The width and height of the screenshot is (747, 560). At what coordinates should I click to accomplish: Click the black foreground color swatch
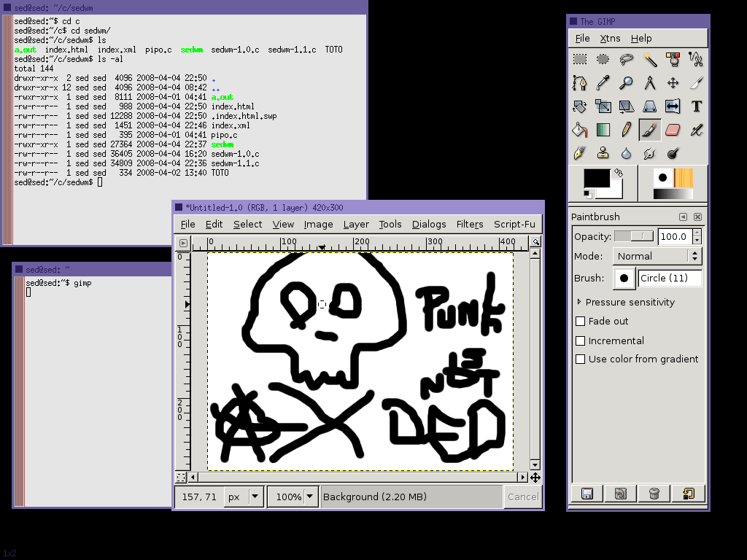point(596,179)
